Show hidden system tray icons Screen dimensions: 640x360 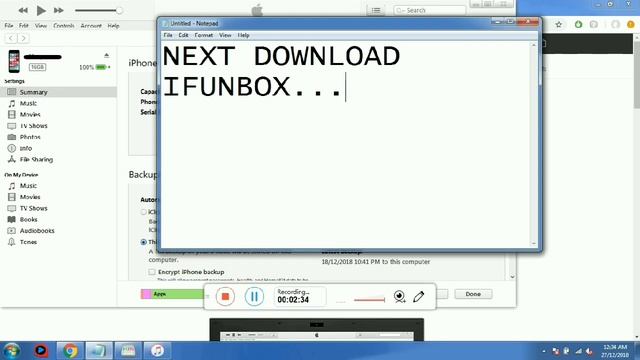(x=544, y=351)
